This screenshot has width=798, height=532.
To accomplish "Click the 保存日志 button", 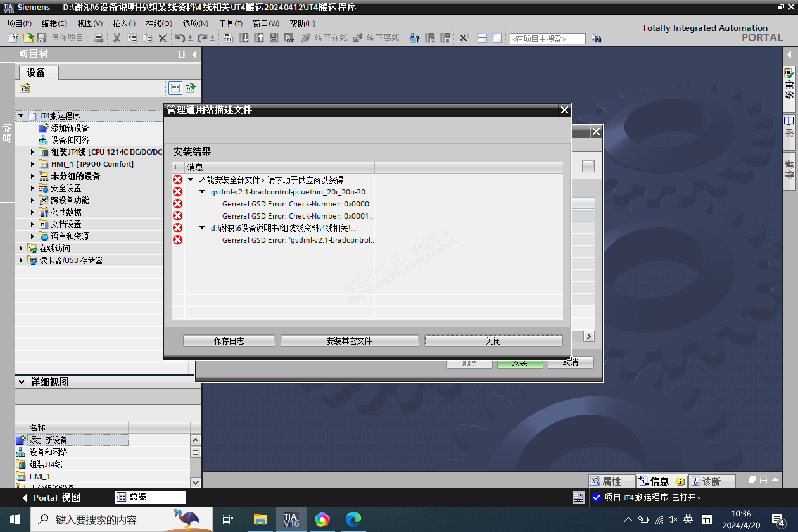I will pyautogui.click(x=229, y=341).
